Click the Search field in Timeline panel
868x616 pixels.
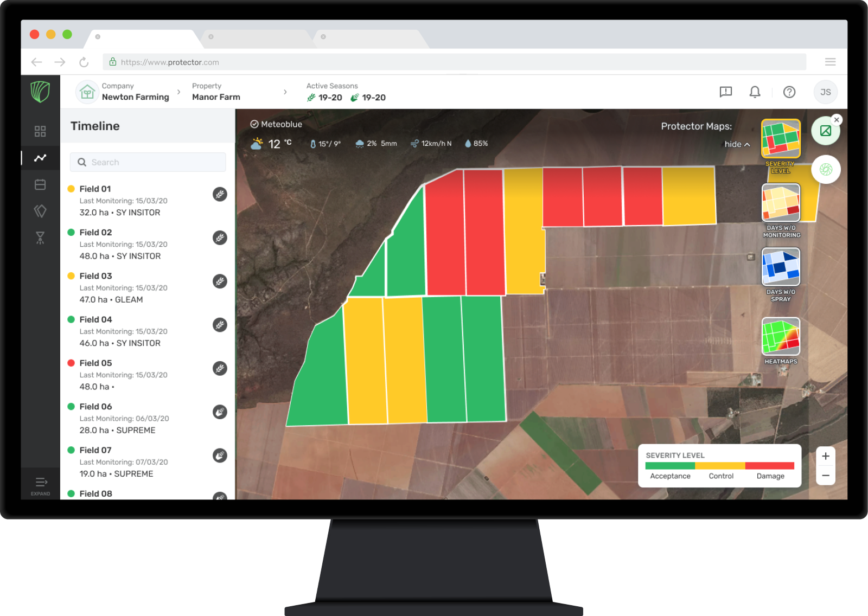pyautogui.click(x=148, y=162)
